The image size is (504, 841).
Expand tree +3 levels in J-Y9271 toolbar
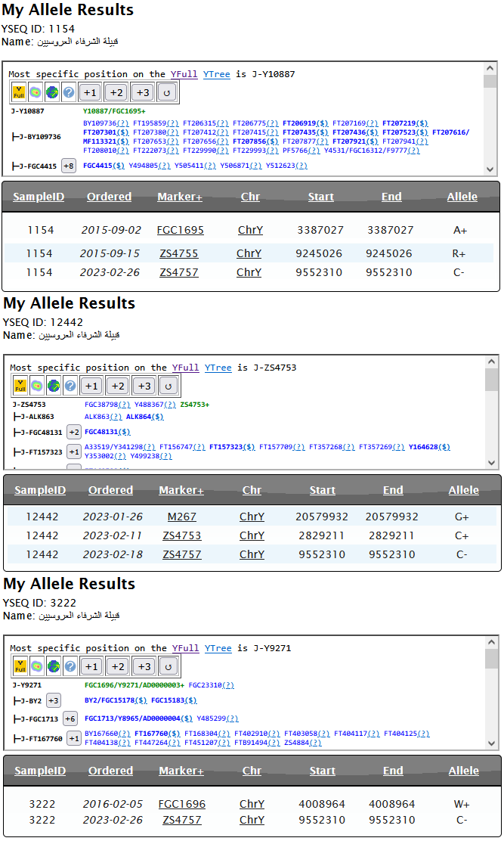pos(144,667)
